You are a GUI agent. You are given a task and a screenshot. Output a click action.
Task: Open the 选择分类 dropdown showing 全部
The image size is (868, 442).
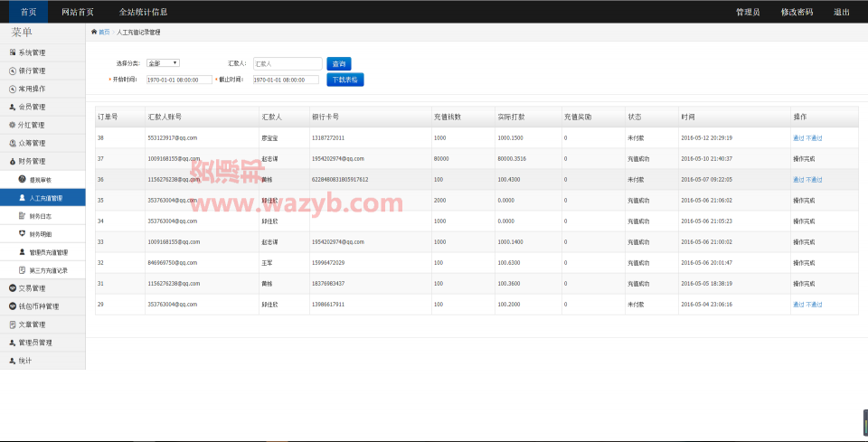[x=163, y=63]
